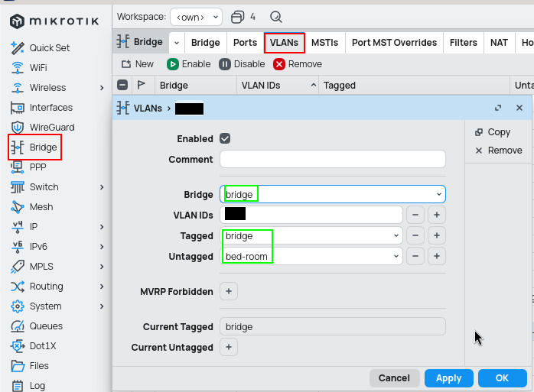Open the PPP section
Viewport: 534px width, 392px height.
(x=28, y=167)
